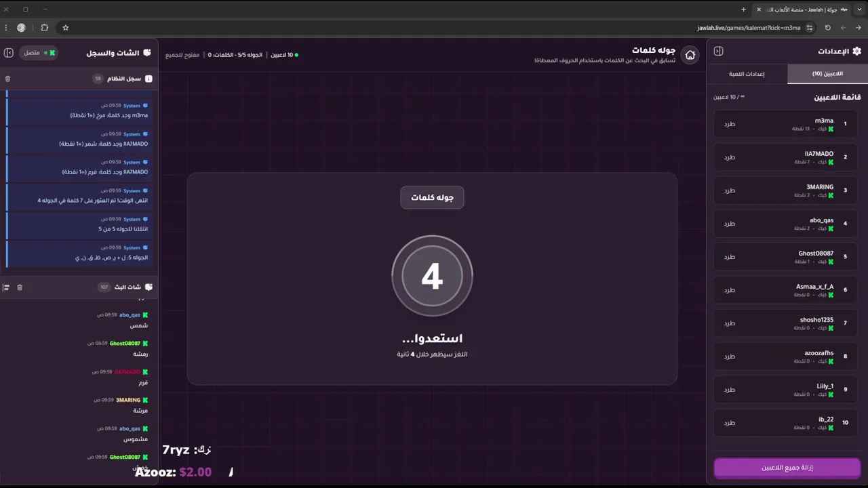
Task: Open the browser extensions puzzle icon
Action: (44, 28)
